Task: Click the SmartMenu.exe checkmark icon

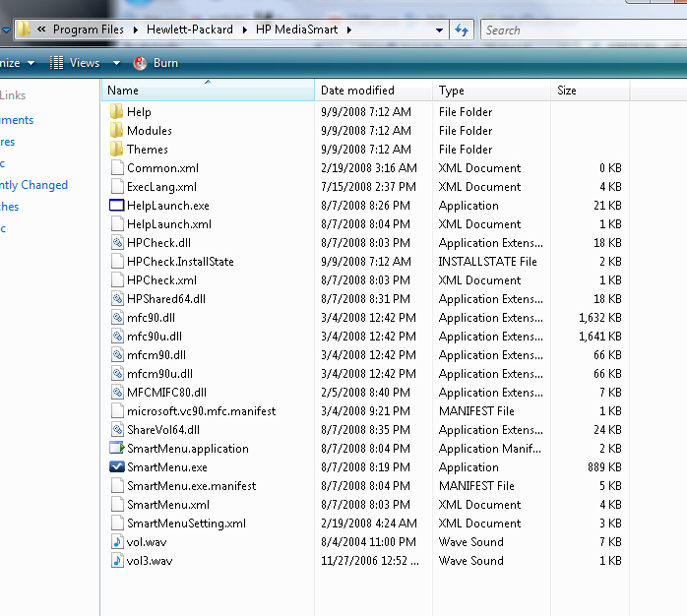Action: point(117,467)
